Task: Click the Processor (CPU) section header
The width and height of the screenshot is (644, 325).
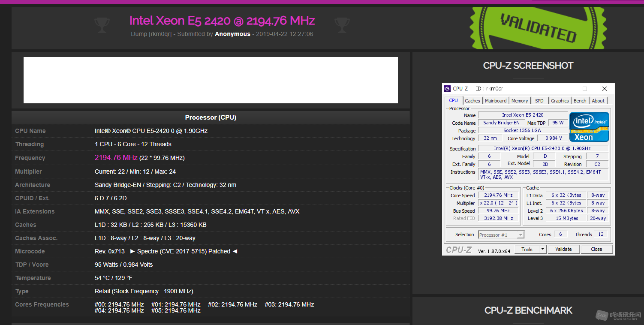Action: 211,117
